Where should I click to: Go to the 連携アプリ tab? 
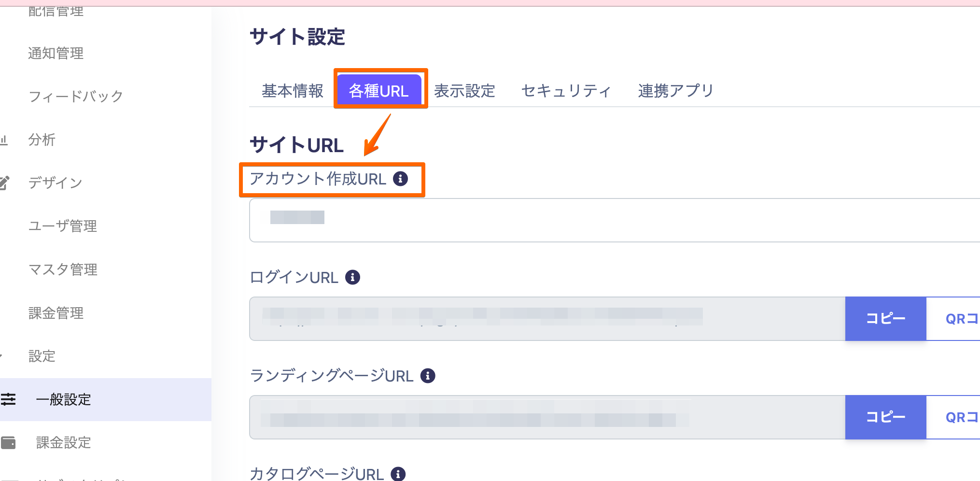click(675, 91)
